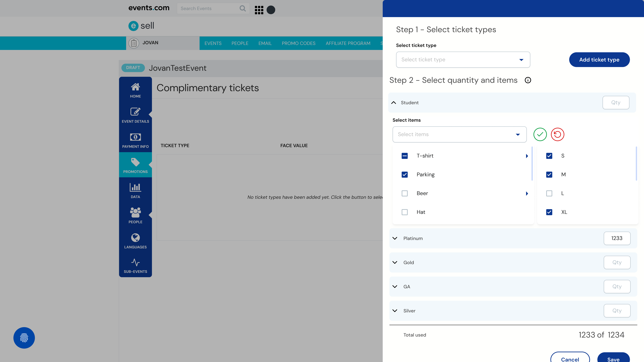Image resolution: width=644 pixels, height=362 pixels.
Task: Check the Hat item checkbox
Action: click(x=405, y=212)
